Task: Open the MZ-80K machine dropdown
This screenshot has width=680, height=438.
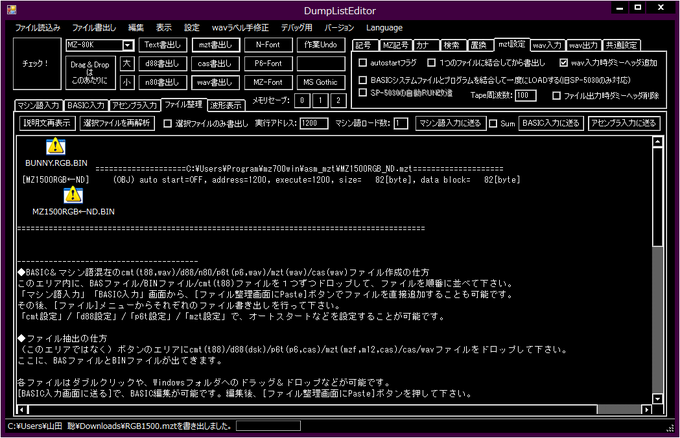Action: (128, 45)
